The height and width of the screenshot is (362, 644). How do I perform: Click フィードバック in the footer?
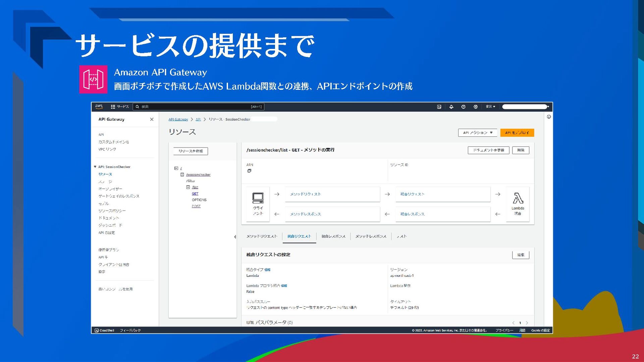[x=130, y=330]
